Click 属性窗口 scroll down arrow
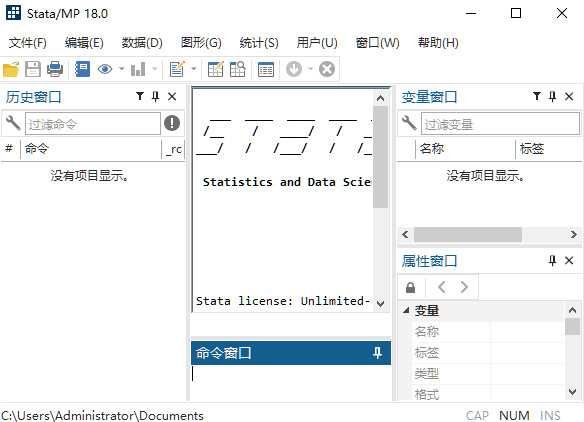 (x=572, y=392)
